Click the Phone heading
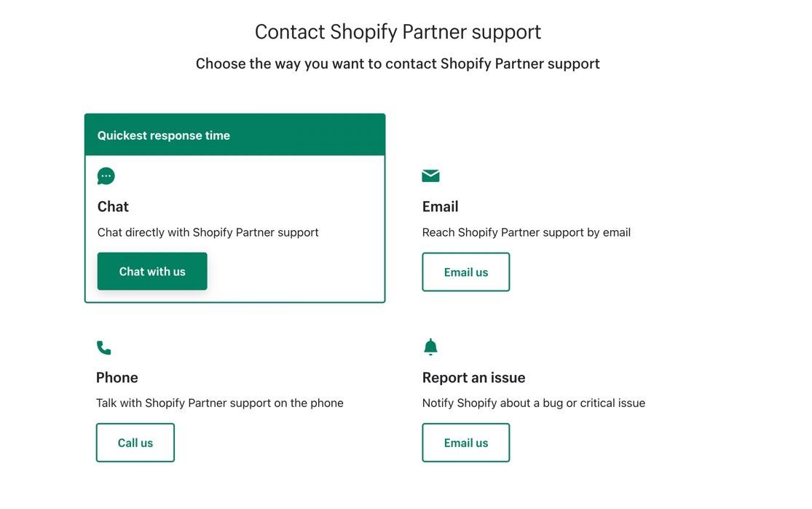The width and height of the screenshot is (812, 509). [117, 378]
